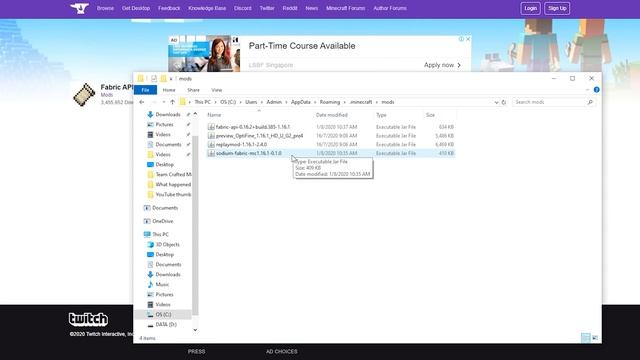This screenshot has width=640, height=360.
Task: Open the Get Desktop link
Action: point(136,8)
